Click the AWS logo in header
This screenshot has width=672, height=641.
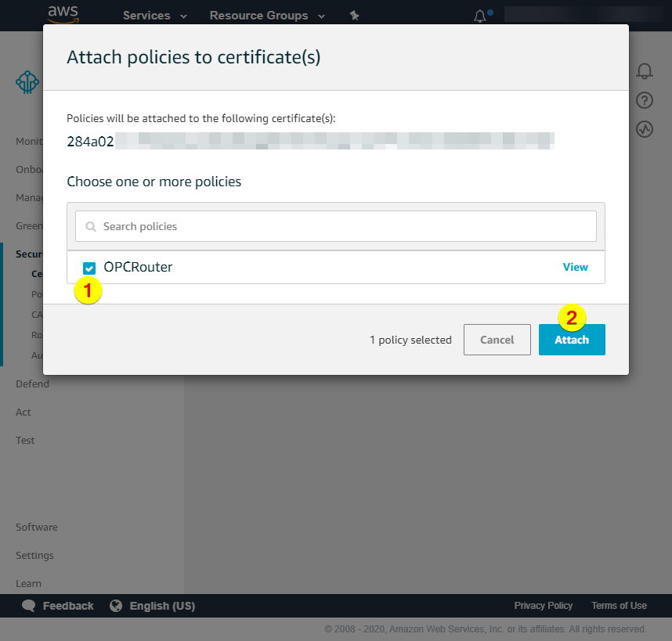pyautogui.click(x=63, y=14)
